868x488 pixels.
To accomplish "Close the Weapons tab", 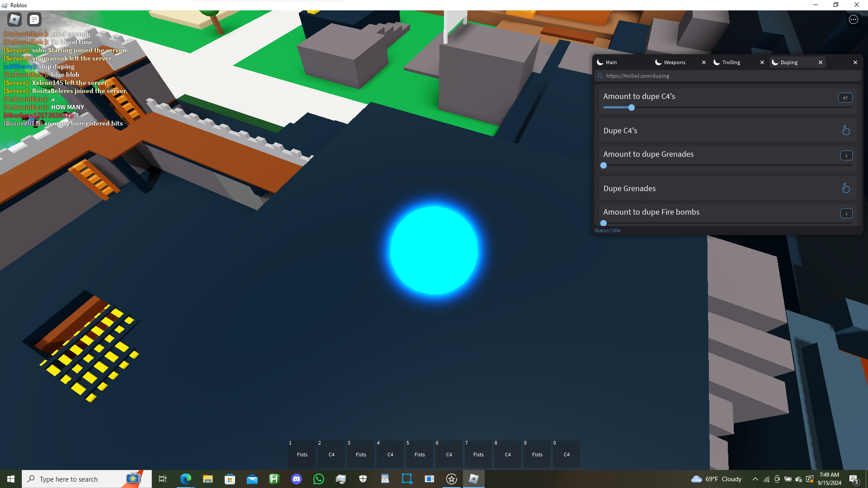I will click(704, 62).
